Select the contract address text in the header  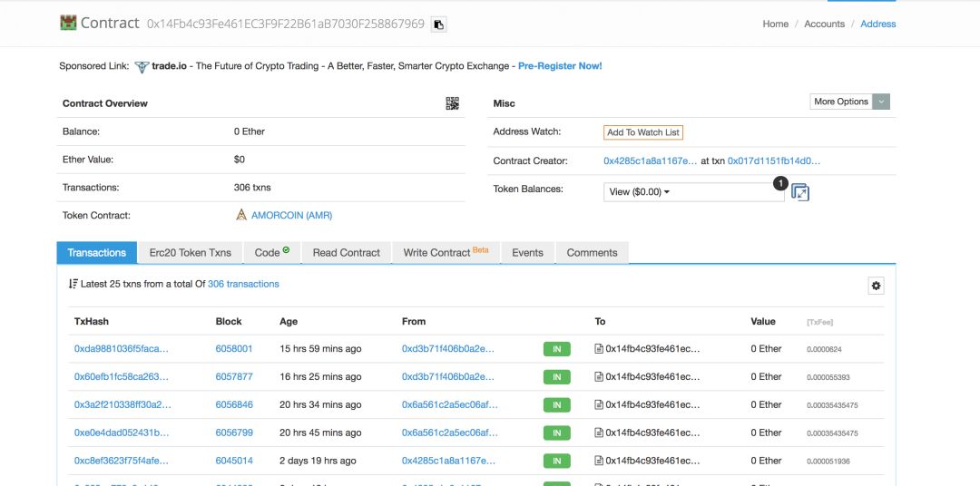pyautogui.click(x=286, y=24)
